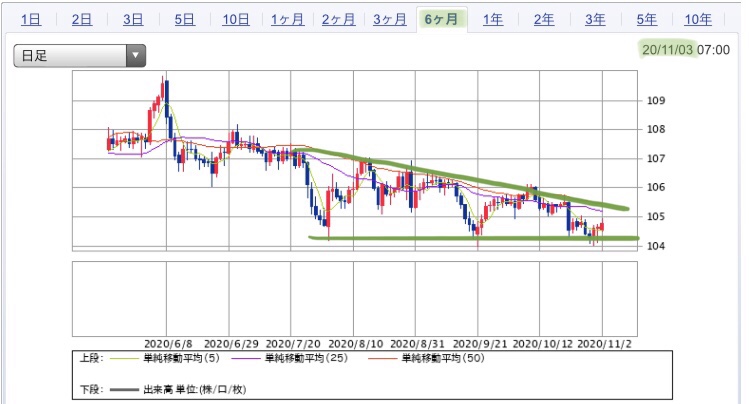The height and width of the screenshot is (404, 749).
Task: Click the active 6ヶ月 tab
Action: (441, 20)
